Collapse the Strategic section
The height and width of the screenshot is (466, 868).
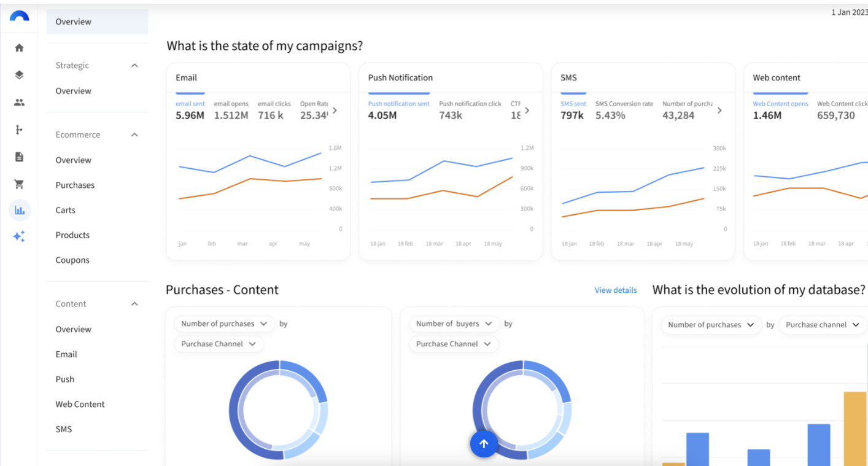click(x=134, y=66)
